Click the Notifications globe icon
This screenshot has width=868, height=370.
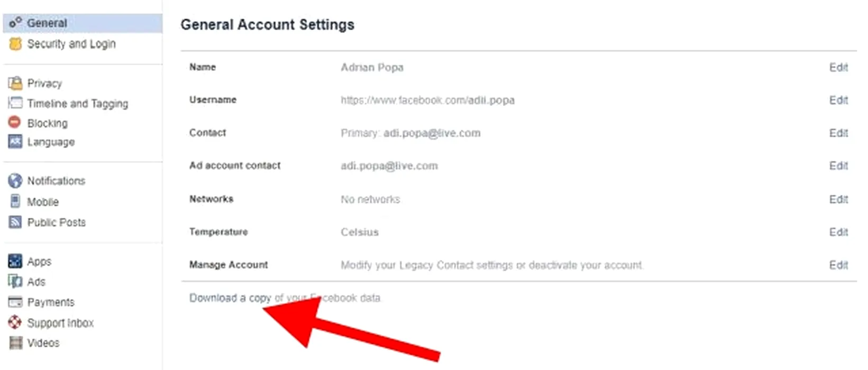15,181
